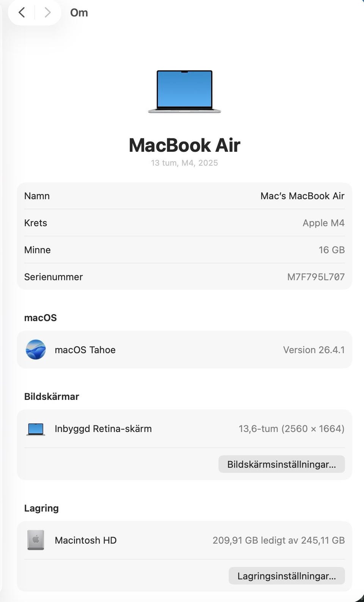Click the built-in Retina display icon
364x602 pixels.
(36, 429)
